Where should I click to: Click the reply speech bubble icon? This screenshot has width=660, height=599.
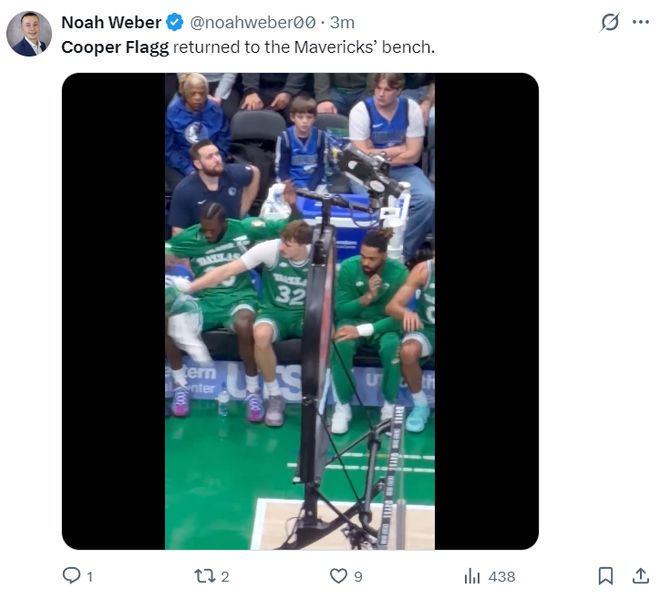[71, 576]
